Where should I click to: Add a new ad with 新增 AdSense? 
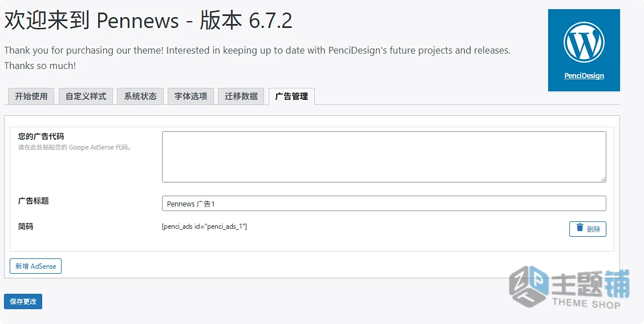point(36,266)
